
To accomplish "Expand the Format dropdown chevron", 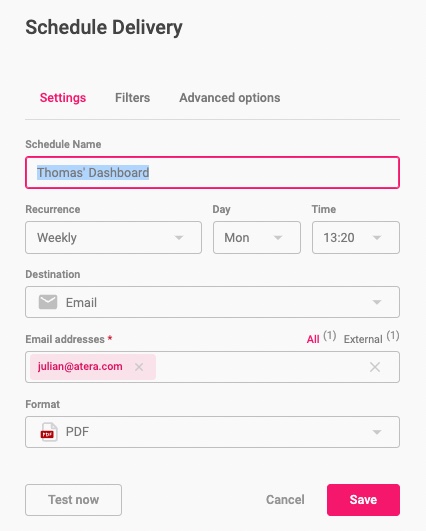I will 377,432.
